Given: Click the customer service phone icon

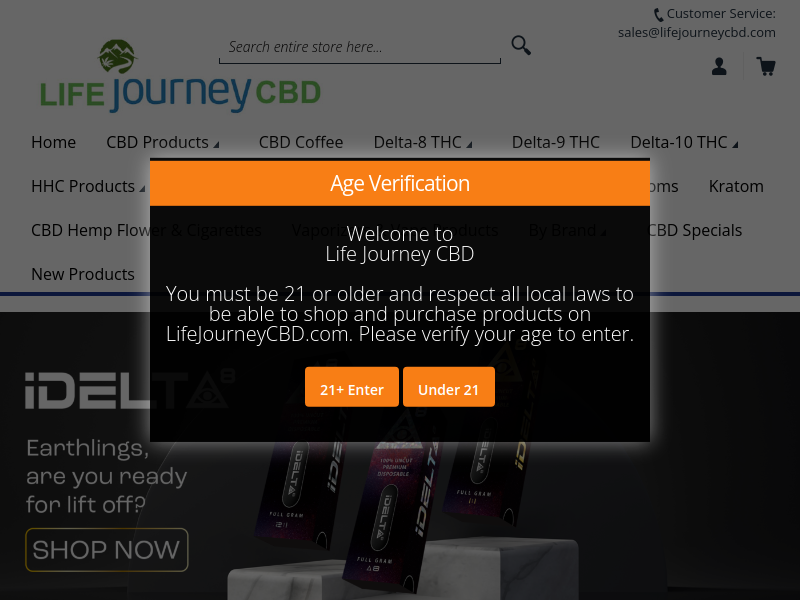Looking at the screenshot, I should (x=659, y=14).
